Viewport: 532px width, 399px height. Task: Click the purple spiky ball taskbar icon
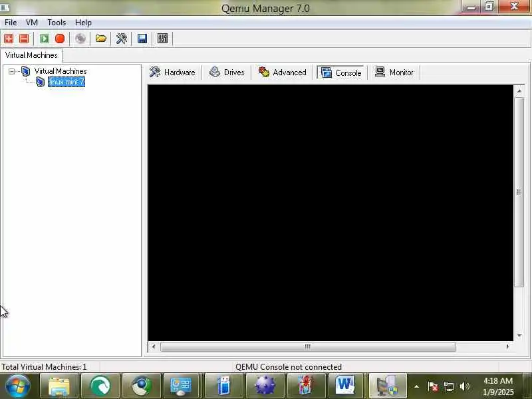click(265, 386)
